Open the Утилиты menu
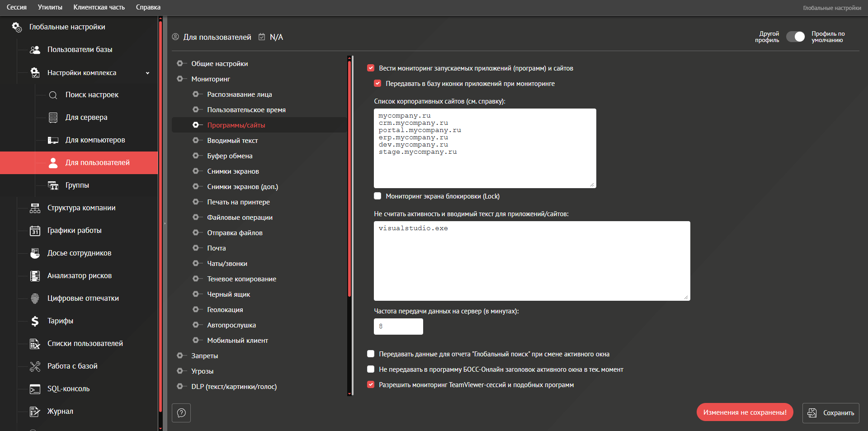 [50, 7]
